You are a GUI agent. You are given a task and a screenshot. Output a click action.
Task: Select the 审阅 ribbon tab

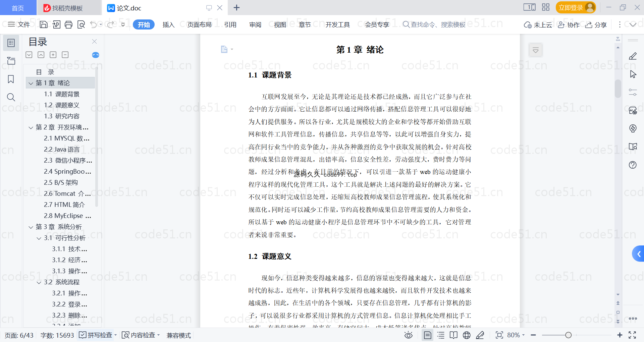(x=255, y=24)
